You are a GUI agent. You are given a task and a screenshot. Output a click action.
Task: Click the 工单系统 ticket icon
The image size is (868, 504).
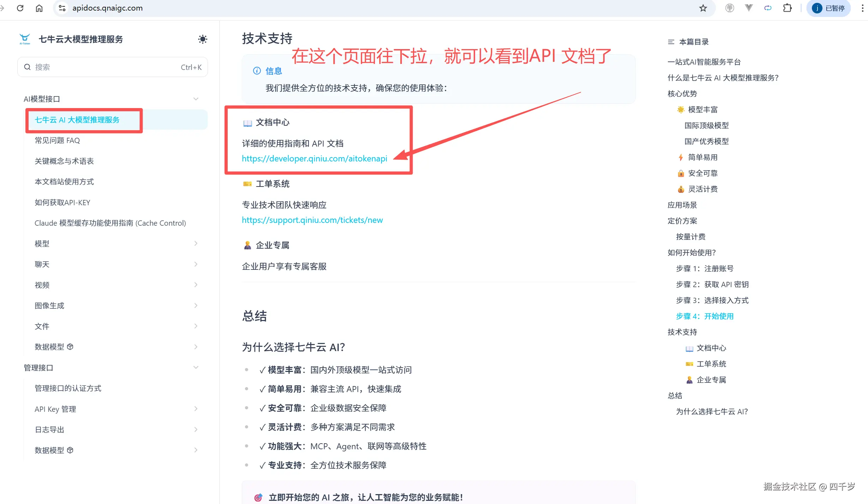pyautogui.click(x=247, y=184)
